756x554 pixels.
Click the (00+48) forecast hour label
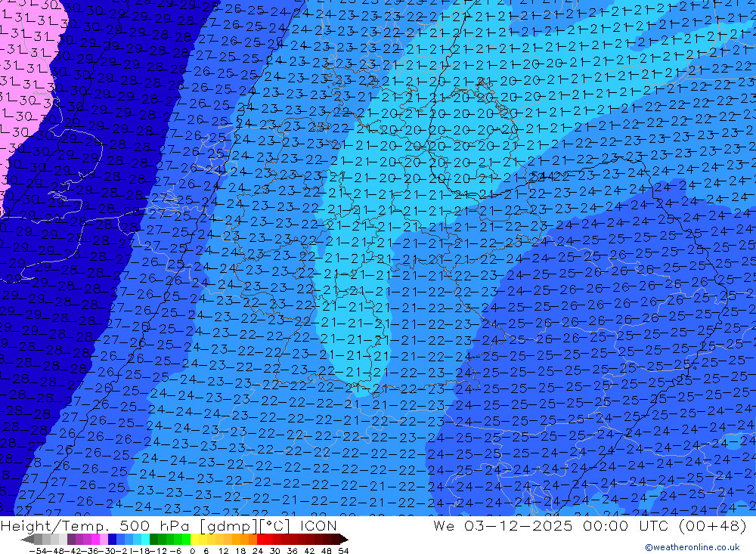click(x=713, y=525)
